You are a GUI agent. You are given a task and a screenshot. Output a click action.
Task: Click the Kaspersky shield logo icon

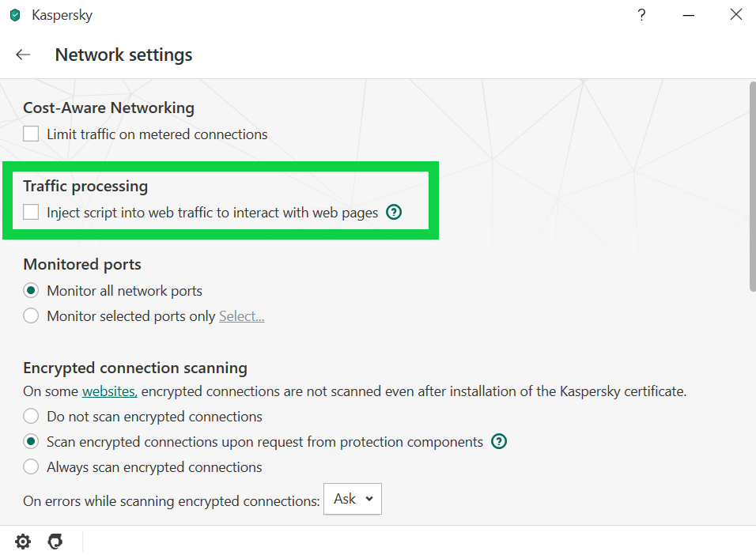coord(15,15)
